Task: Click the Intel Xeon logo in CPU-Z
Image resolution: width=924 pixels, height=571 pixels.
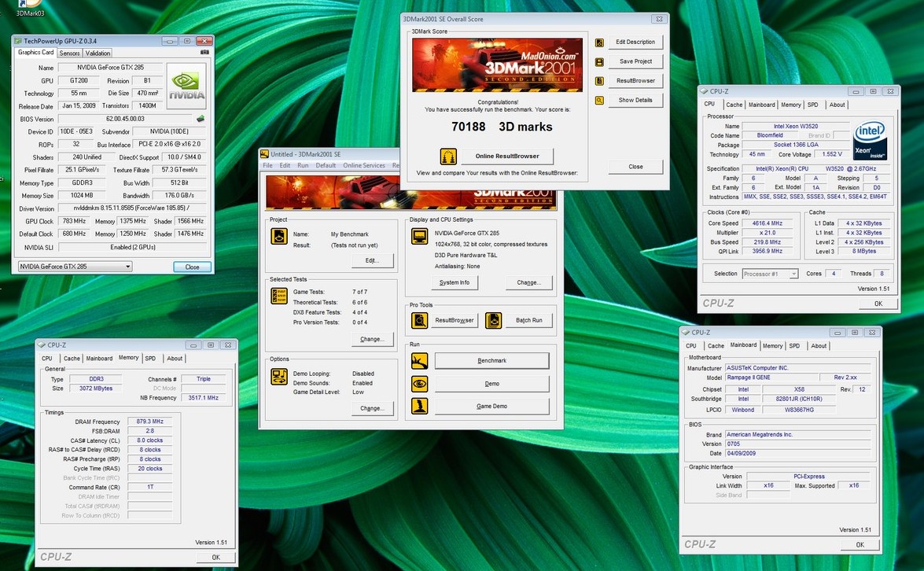Action: [870, 141]
